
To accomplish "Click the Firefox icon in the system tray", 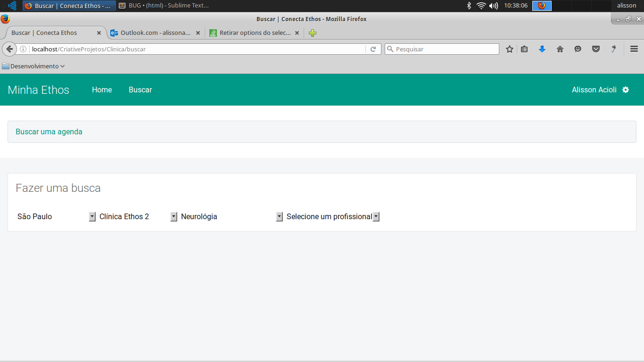I will pyautogui.click(x=542, y=6).
